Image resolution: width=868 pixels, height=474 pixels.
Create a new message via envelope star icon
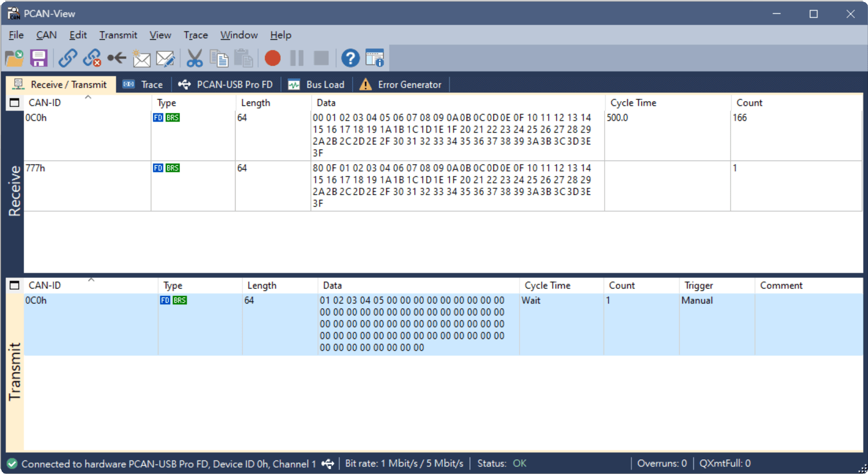(x=141, y=58)
